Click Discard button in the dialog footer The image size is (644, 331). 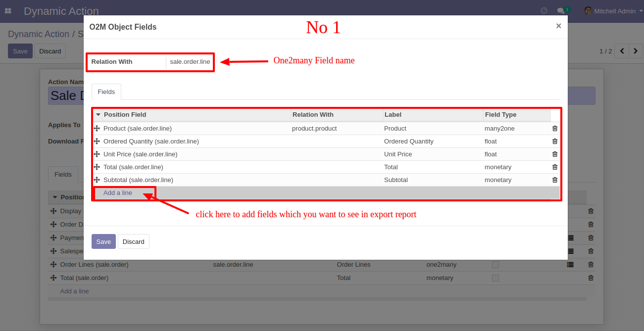(x=134, y=241)
